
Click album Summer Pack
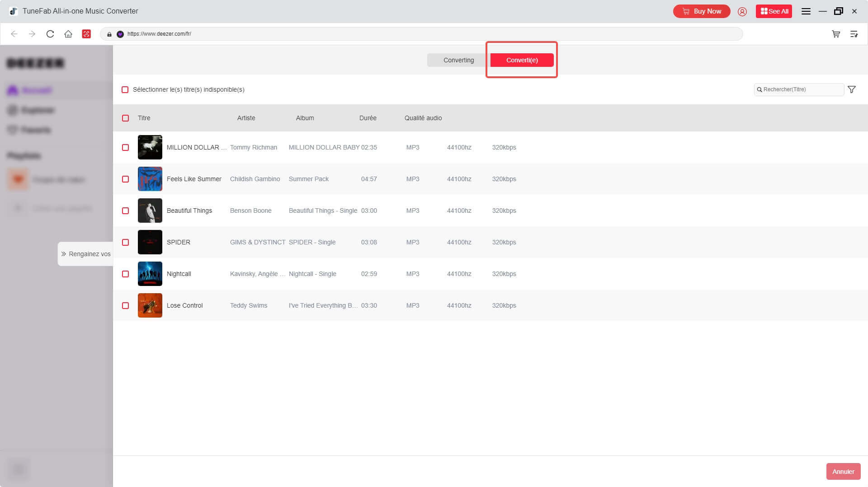309,179
